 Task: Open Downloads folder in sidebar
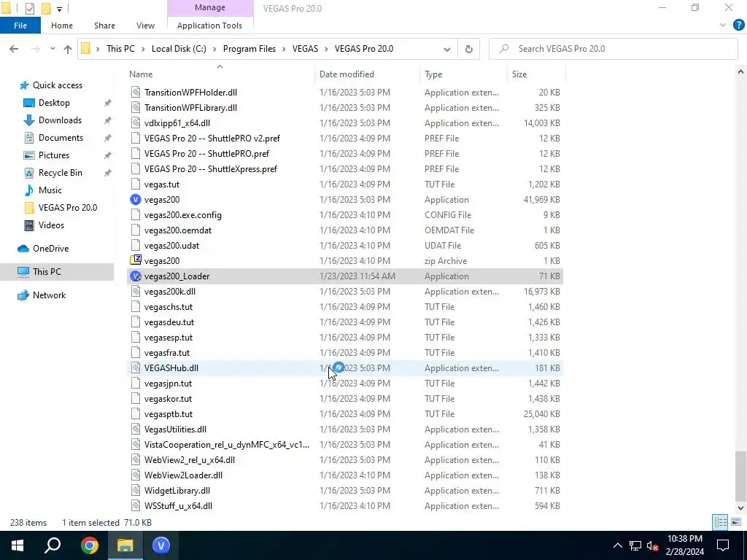coord(60,120)
